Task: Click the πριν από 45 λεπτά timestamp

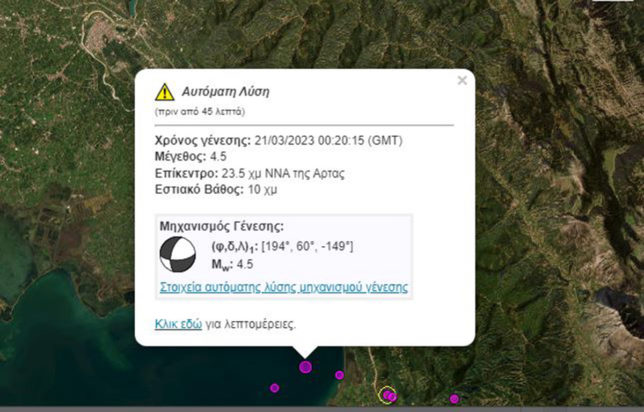Action: [x=199, y=111]
